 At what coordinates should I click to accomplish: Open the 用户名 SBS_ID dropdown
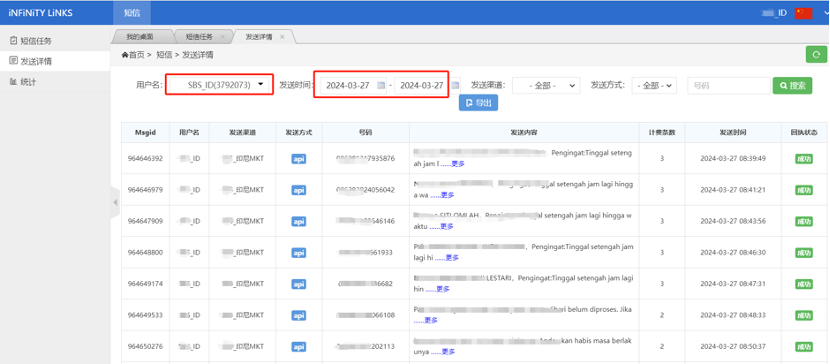[220, 85]
